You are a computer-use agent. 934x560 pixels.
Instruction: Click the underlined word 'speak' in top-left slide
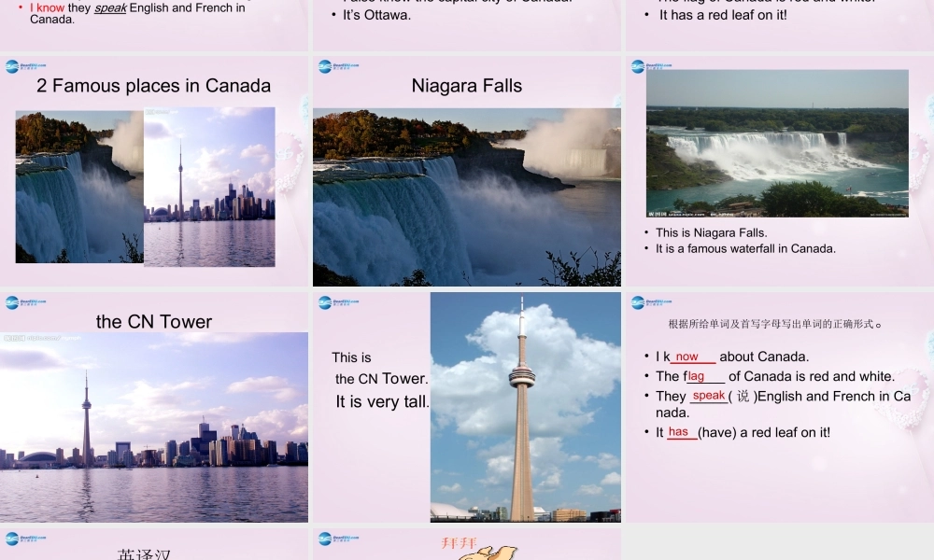click(110, 8)
